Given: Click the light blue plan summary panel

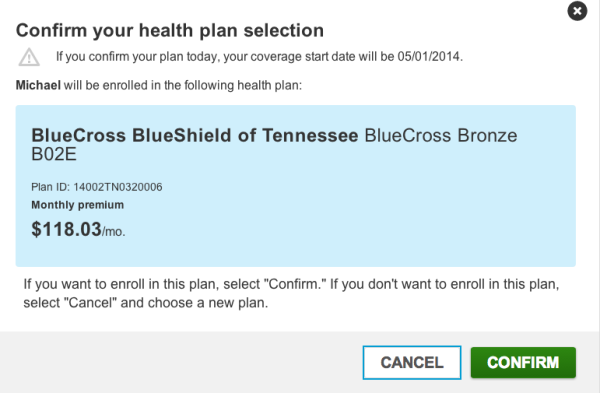Looking at the screenshot, I should tap(296, 186).
